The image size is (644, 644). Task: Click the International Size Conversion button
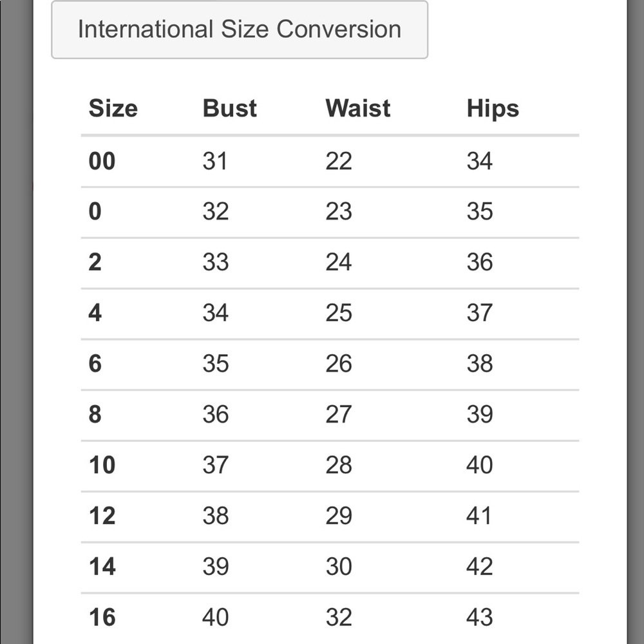pos(239,30)
